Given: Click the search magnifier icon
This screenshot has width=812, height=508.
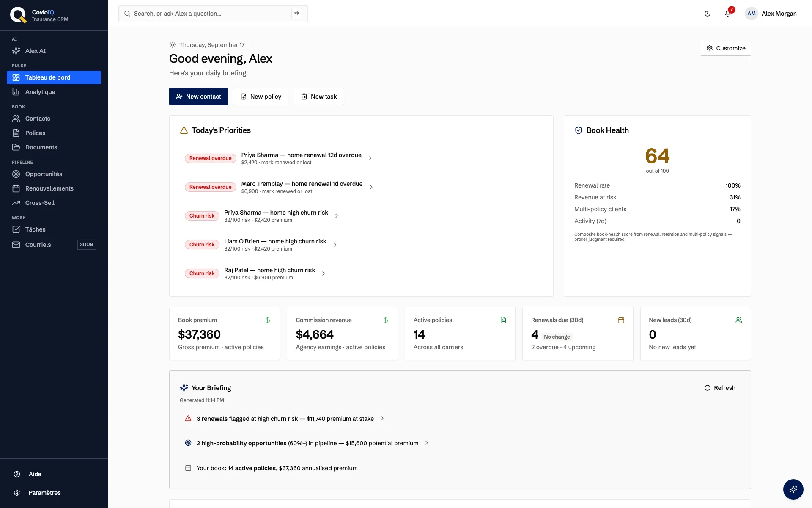Looking at the screenshot, I should [x=127, y=14].
